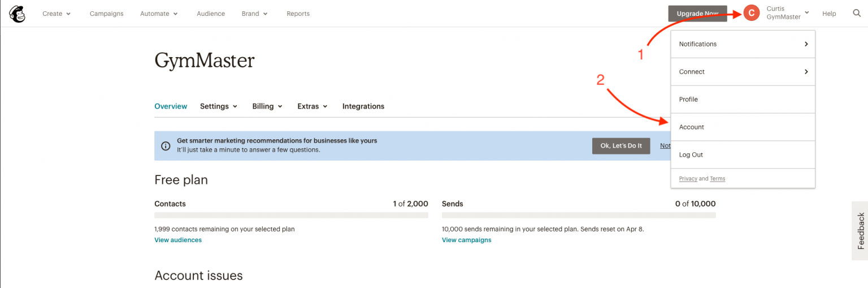Screen dimensions: 868x288
Task: Open the Automate dropdown menu
Action: (159, 14)
